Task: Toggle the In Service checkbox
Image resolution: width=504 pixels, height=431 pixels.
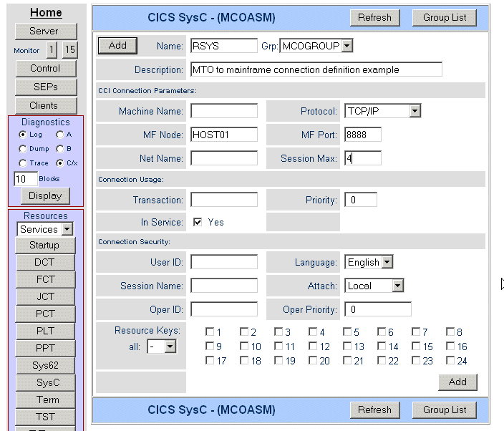Action: coord(198,222)
